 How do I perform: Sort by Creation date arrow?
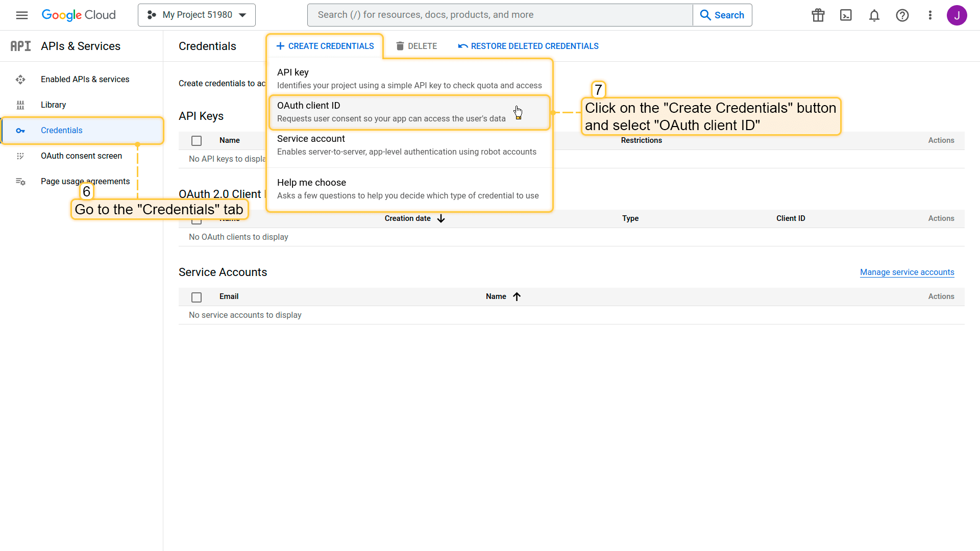click(441, 219)
